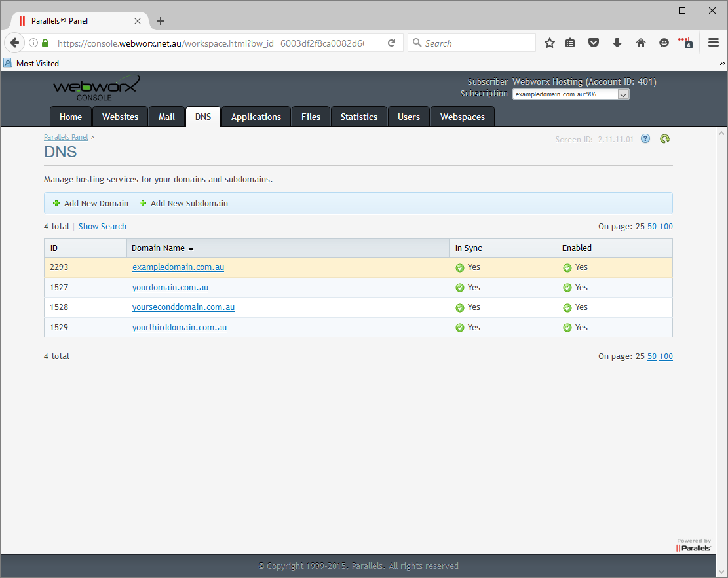
Task: Switch to the Websites tab
Action: (120, 117)
